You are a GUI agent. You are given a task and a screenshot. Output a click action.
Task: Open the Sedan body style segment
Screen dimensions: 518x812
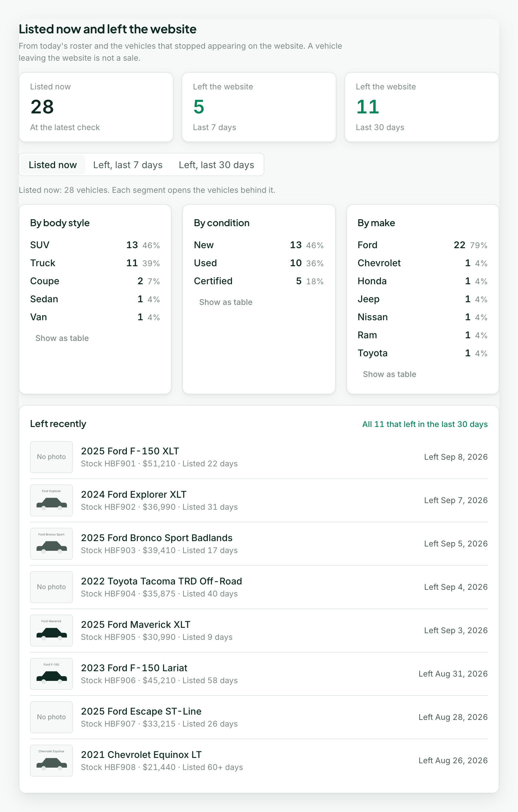pos(95,299)
